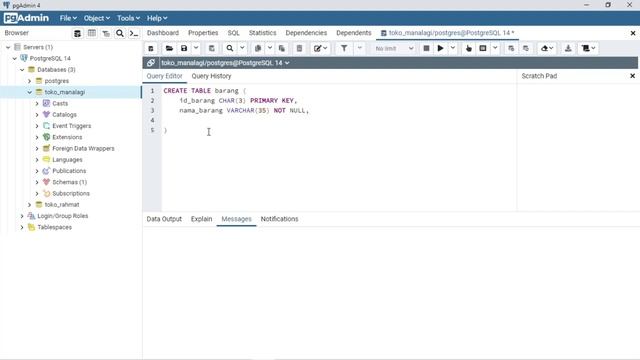Collapse the toko_manalagi database node
The width and height of the screenshot is (640, 360).
[x=29, y=92]
